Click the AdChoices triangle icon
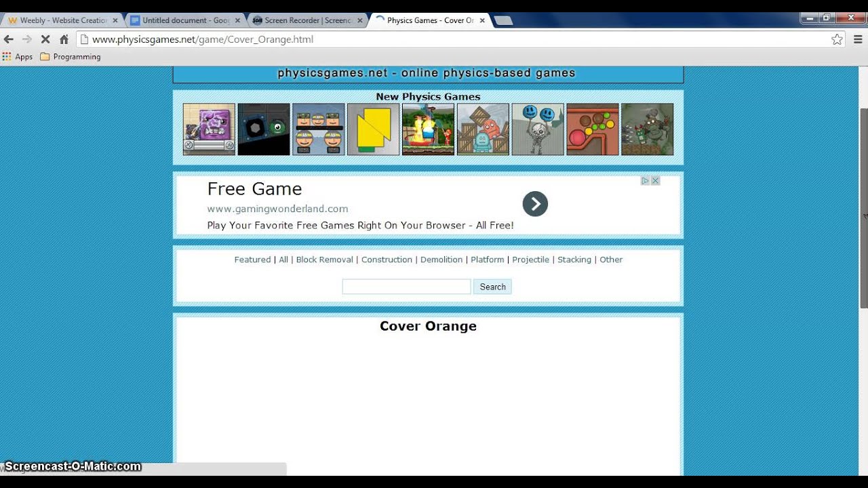Viewport: 868px width, 488px height. (646, 181)
